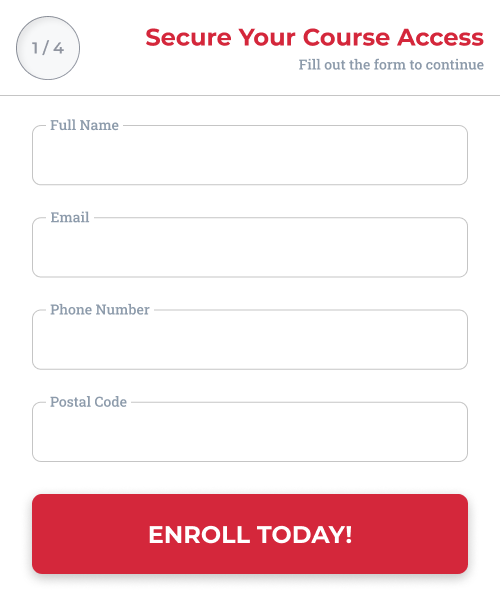
Task: Click the word Course in the heading
Action: click(x=346, y=37)
